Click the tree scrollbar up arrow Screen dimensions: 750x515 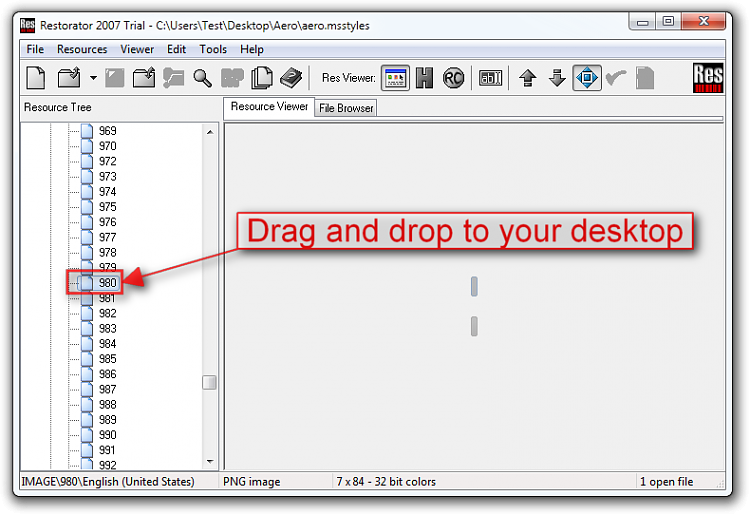(x=210, y=131)
